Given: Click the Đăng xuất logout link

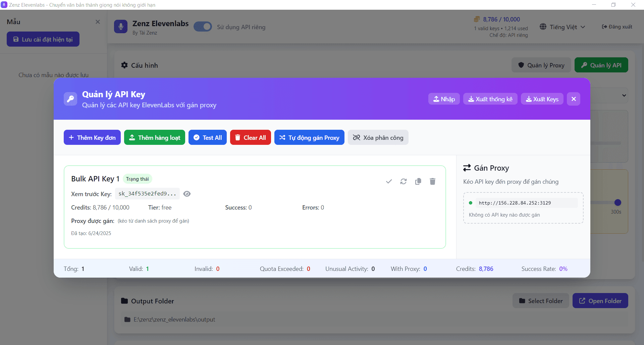Looking at the screenshot, I should coord(617,27).
